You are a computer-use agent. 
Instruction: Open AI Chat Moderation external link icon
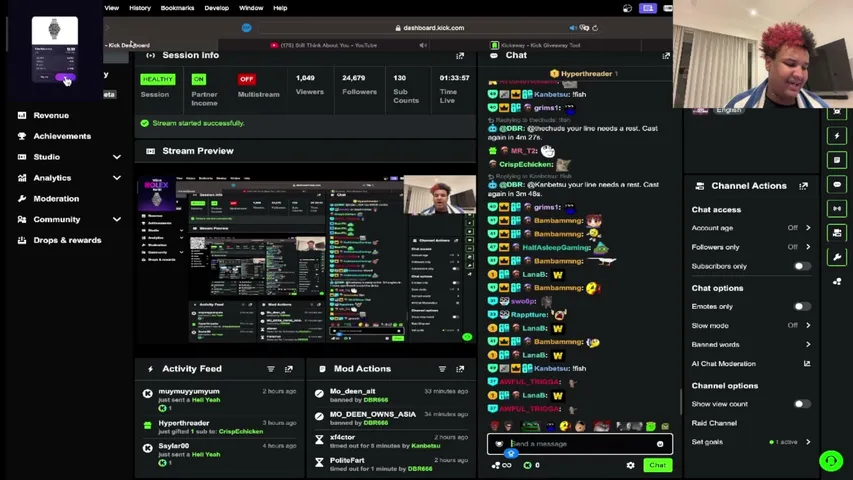click(807, 364)
